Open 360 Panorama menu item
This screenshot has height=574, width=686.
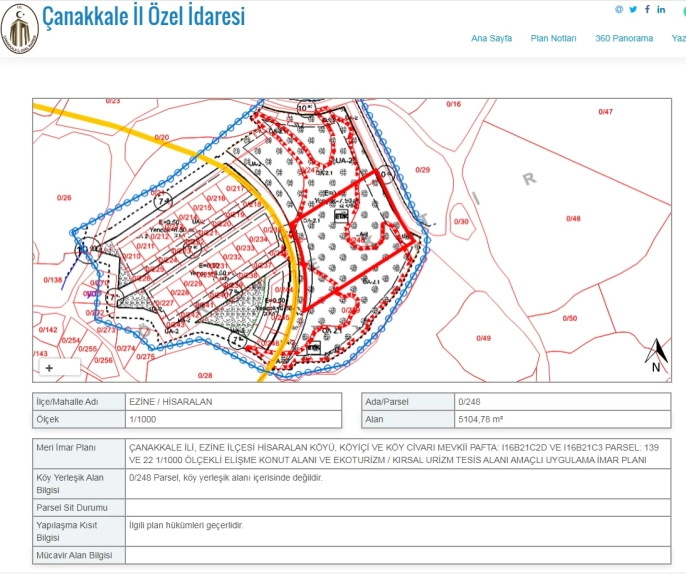point(624,38)
